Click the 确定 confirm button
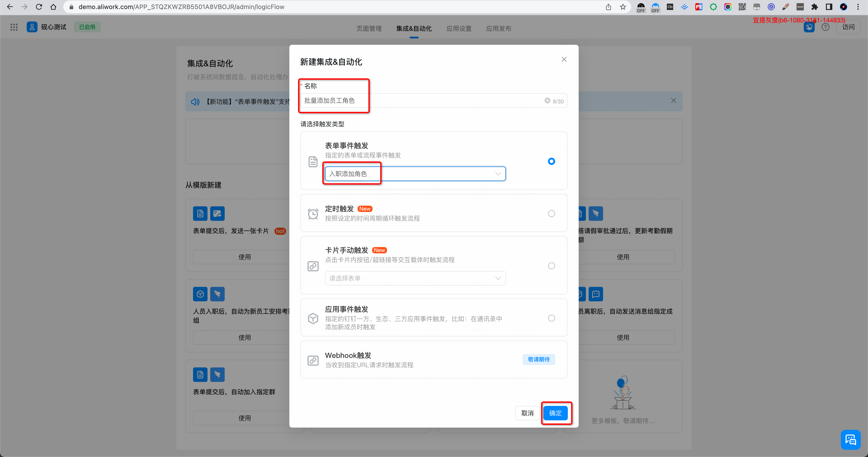The image size is (868, 457). click(x=555, y=413)
